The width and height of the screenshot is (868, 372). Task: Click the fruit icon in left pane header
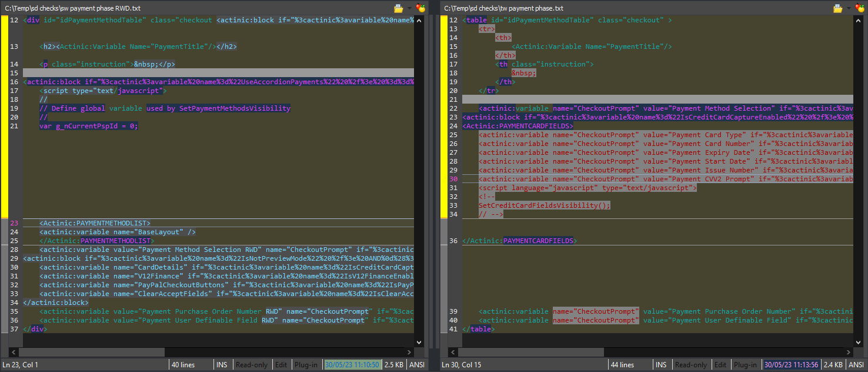click(x=420, y=8)
